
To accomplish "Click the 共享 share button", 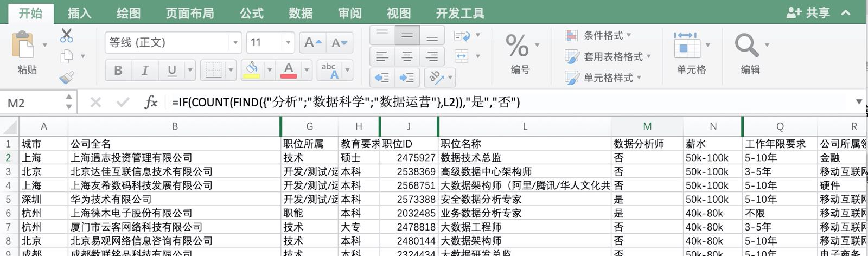I will click(808, 12).
